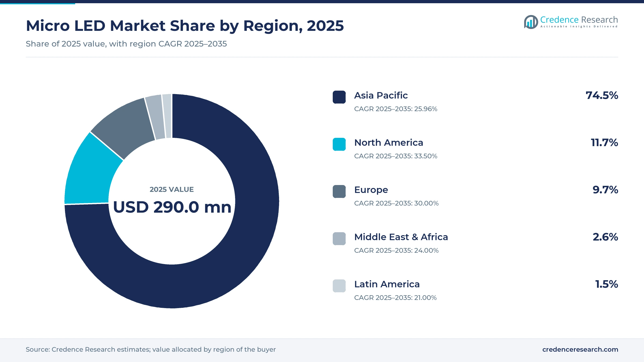644x362 pixels.
Task: Click the Credence Research logo icon
Action: point(531,22)
